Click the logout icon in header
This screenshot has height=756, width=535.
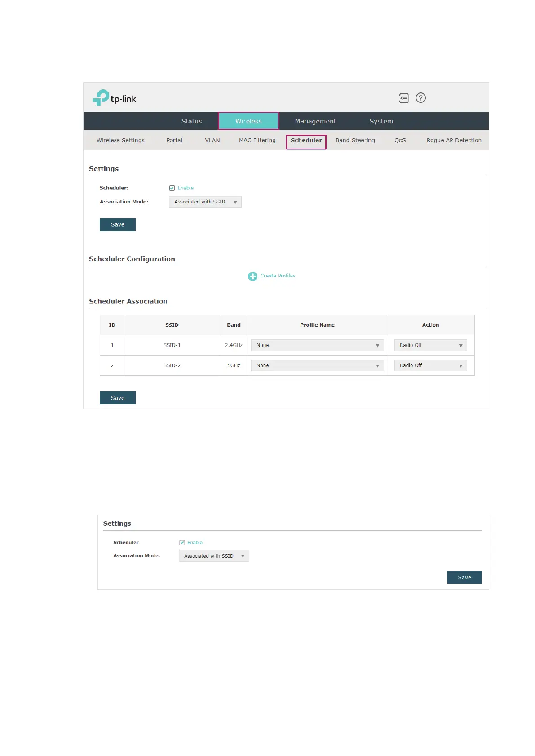click(x=404, y=98)
